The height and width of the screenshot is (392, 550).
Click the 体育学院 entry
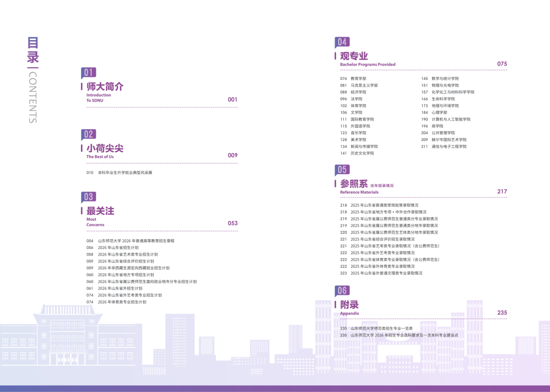(x=353, y=105)
